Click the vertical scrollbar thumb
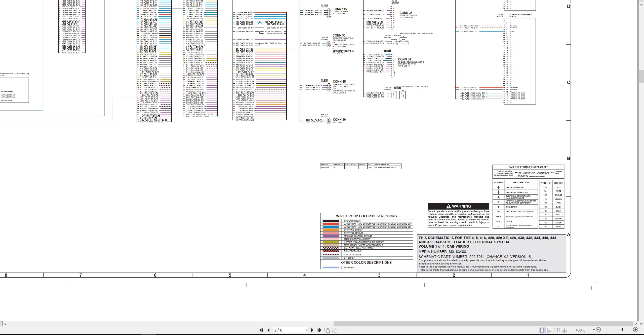 click(641, 77)
